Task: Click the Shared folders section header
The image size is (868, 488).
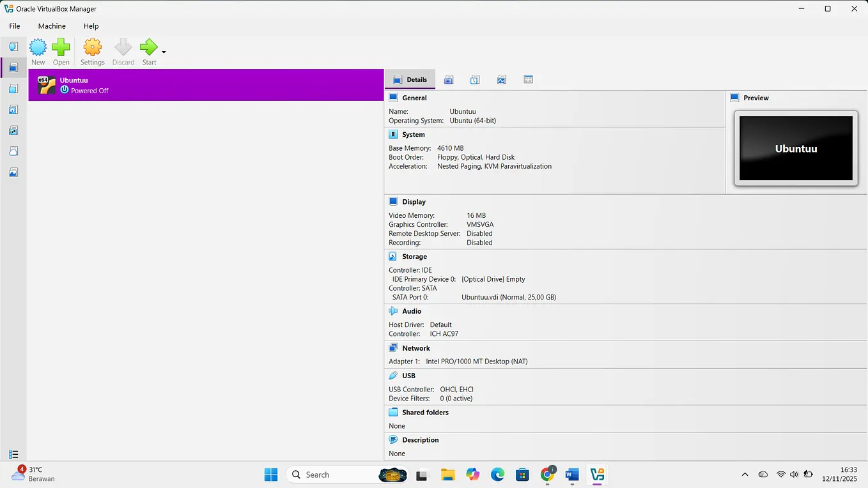Action: coord(425,413)
